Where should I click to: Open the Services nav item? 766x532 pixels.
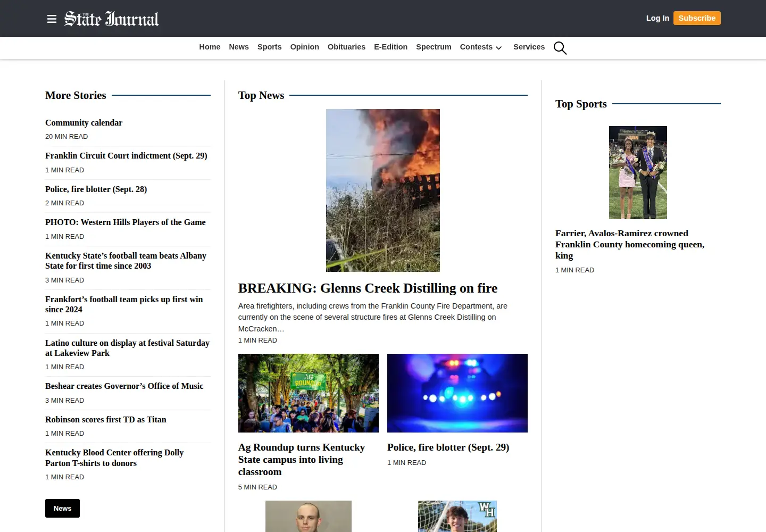coord(529,47)
